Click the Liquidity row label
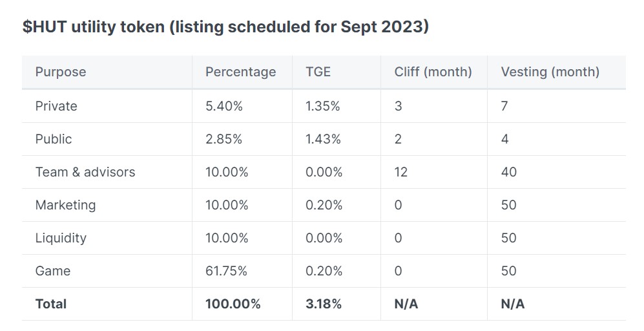Screen dimensions: 644x331 (x=61, y=238)
